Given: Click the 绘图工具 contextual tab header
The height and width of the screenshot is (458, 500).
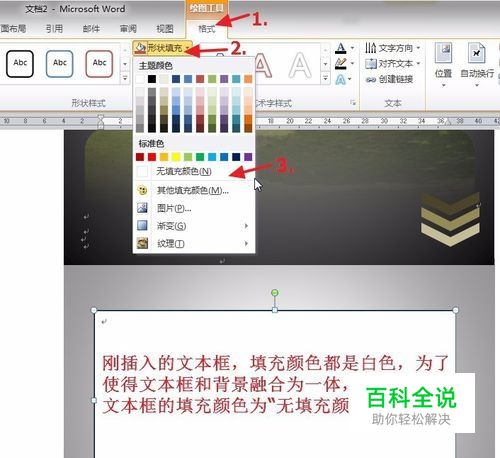Looking at the screenshot, I should coord(206,8).
